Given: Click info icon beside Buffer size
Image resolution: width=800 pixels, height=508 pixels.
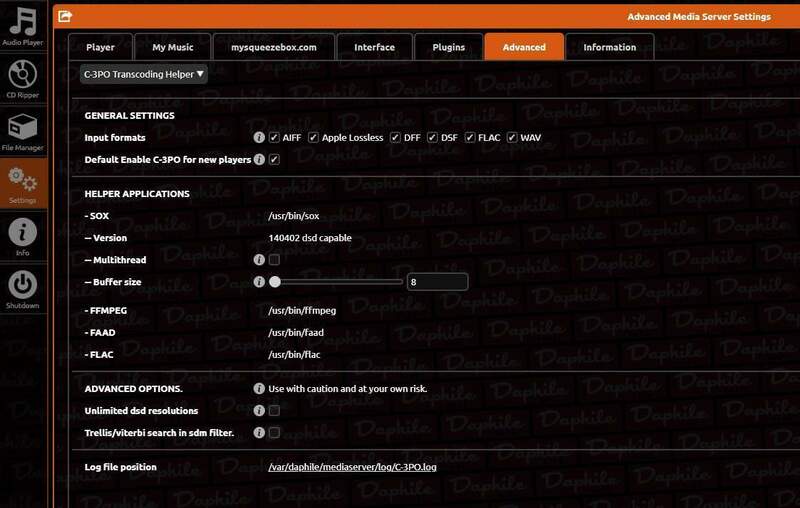Looking at the screenshot, I should [x=259, y=282].
